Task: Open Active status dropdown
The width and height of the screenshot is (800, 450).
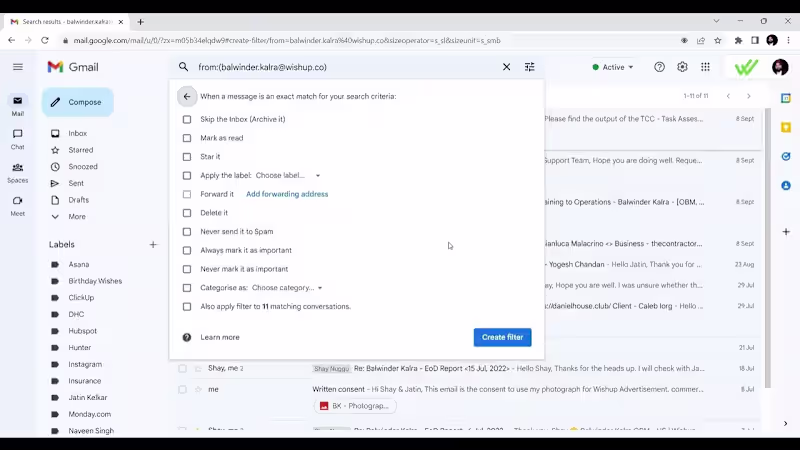Action: [x=613, y=67]
